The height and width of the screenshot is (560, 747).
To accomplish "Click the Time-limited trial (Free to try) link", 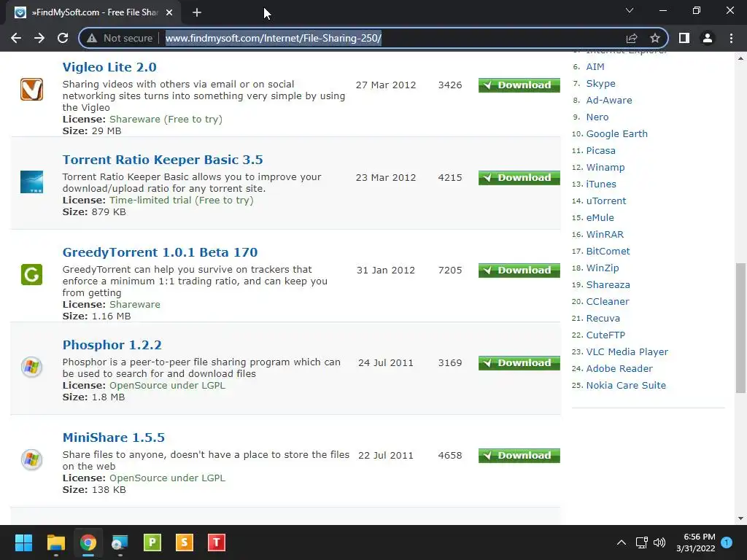I will pos(182,200).
